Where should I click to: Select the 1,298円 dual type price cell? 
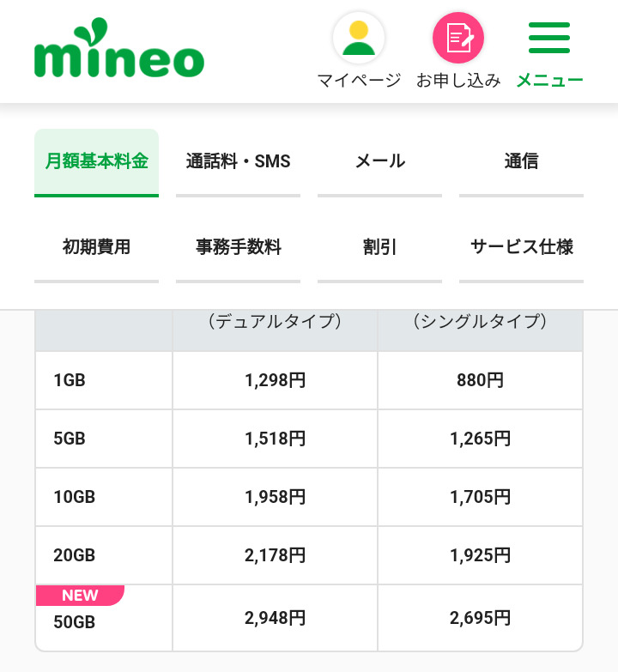[275, 380]
